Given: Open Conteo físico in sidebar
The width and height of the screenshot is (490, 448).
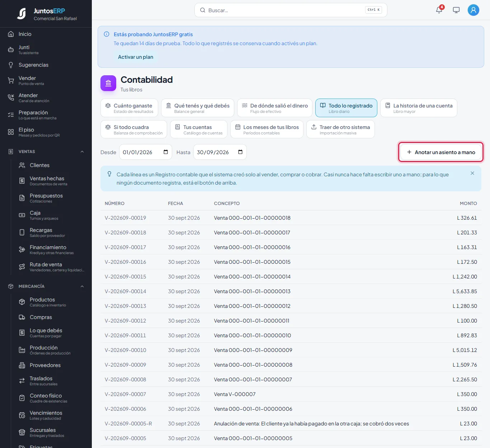Looking at the screenshot, I should click(51, 398).
